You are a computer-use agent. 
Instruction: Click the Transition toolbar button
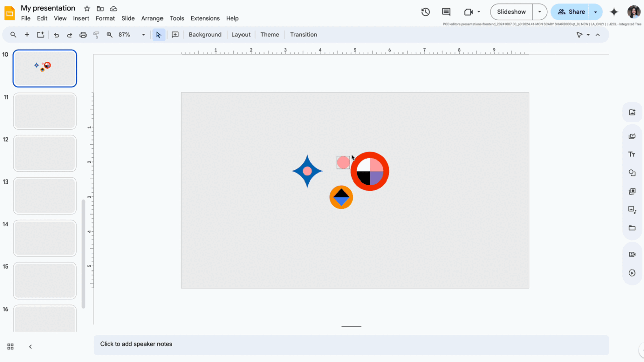click(x=304, y=35)
